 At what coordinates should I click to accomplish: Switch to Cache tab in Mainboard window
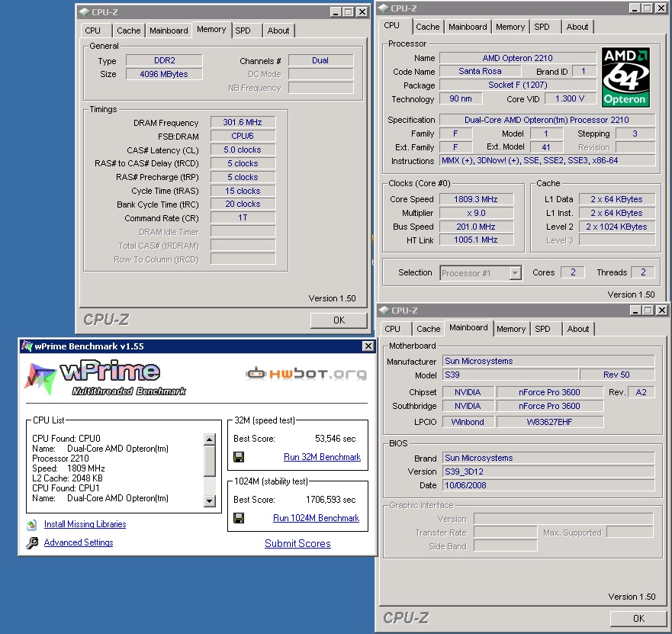(428, 329)
